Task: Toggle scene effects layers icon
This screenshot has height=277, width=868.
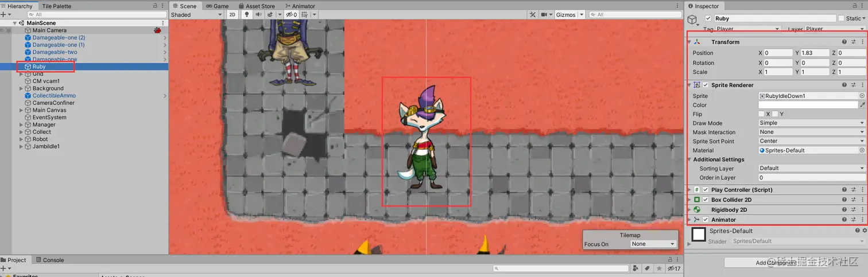Action: tap(270, 15)
